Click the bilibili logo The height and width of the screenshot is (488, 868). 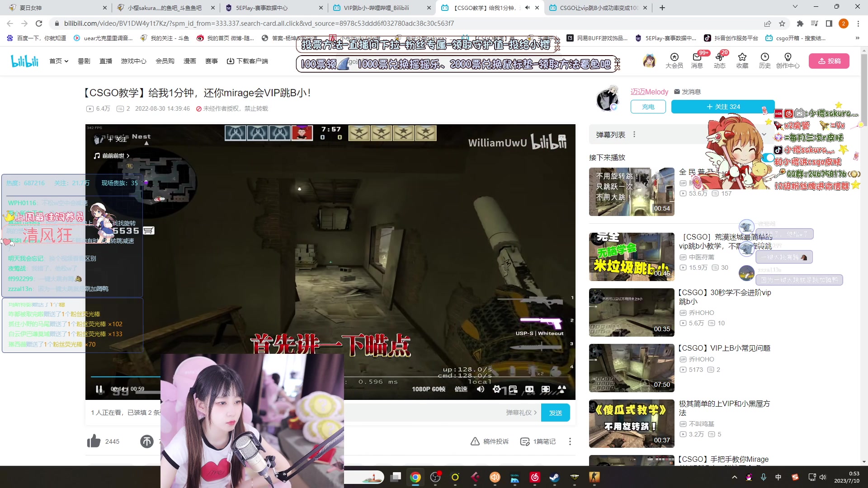[x=25, y=61]
